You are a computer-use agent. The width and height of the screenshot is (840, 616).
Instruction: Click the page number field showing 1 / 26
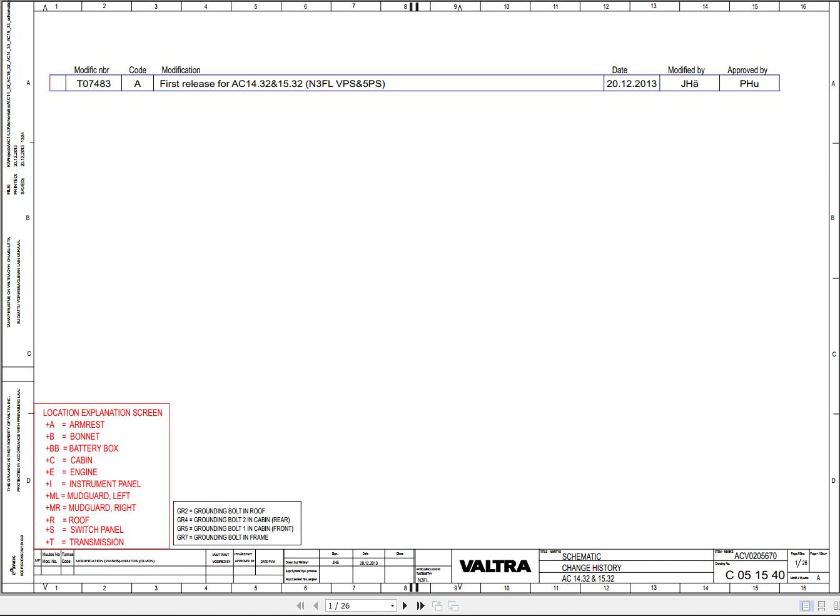click(357, 605)
